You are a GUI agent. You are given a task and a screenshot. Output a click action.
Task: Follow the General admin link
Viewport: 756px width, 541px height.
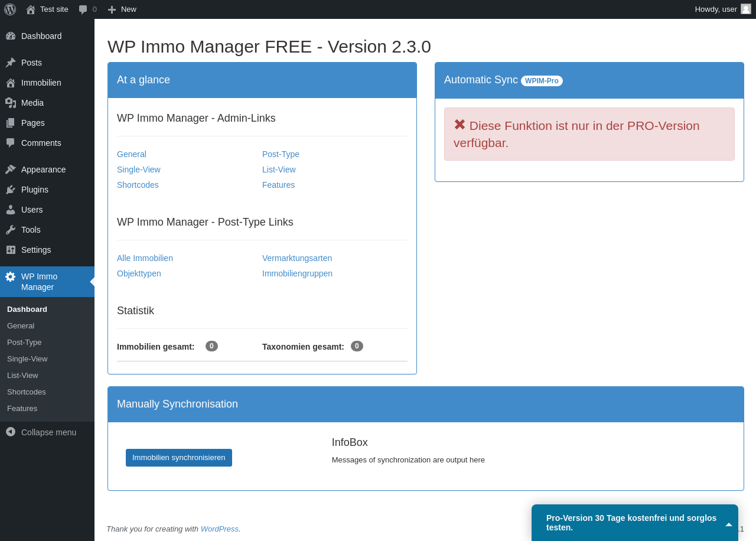click(132, 154)
